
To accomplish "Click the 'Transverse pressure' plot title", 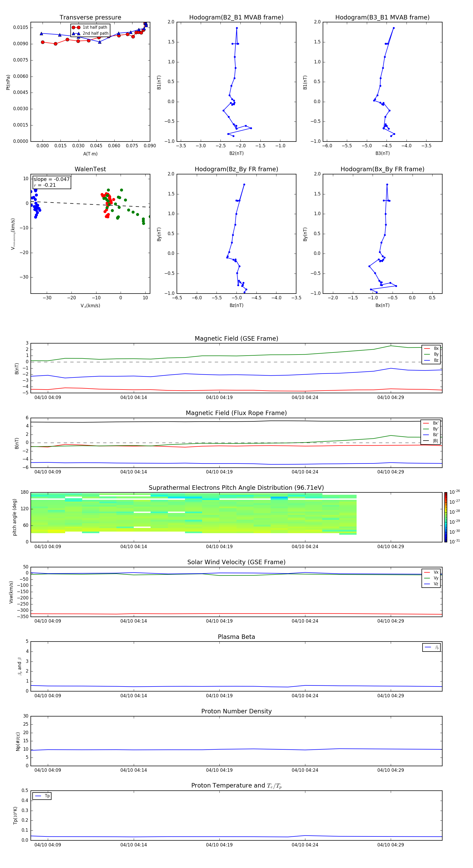I will coord(90,17).
